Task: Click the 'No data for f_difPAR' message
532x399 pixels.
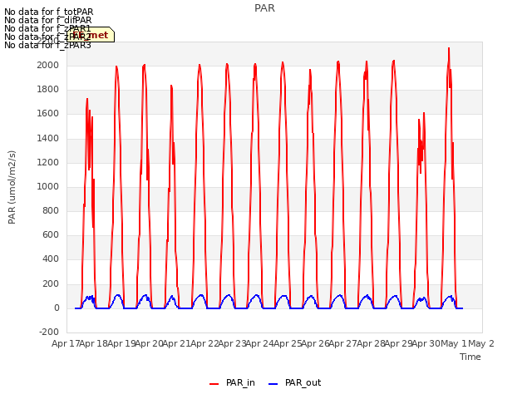Action: 48,20
